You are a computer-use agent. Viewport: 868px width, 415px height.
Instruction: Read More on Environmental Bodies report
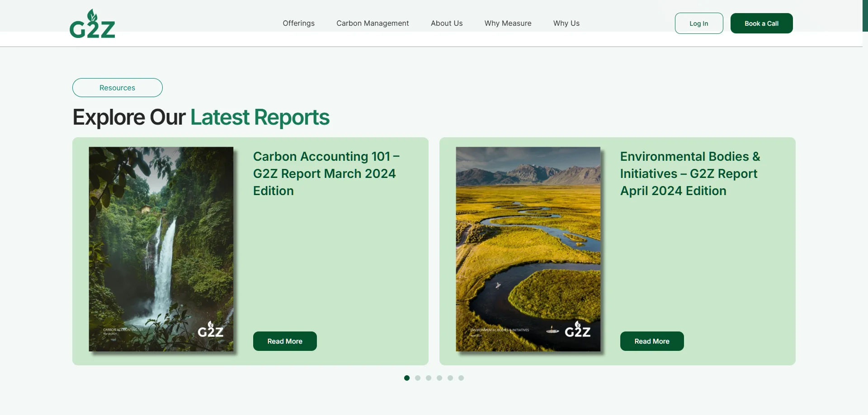click(651, 341)
